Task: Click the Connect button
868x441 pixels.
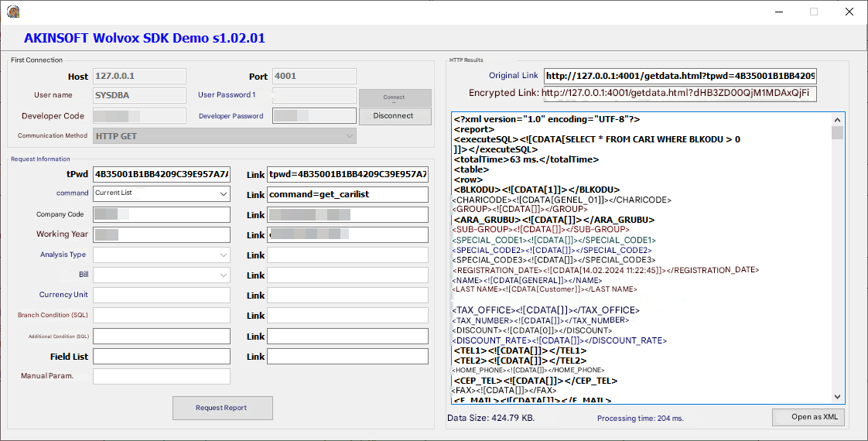Action: coord(395,97)
